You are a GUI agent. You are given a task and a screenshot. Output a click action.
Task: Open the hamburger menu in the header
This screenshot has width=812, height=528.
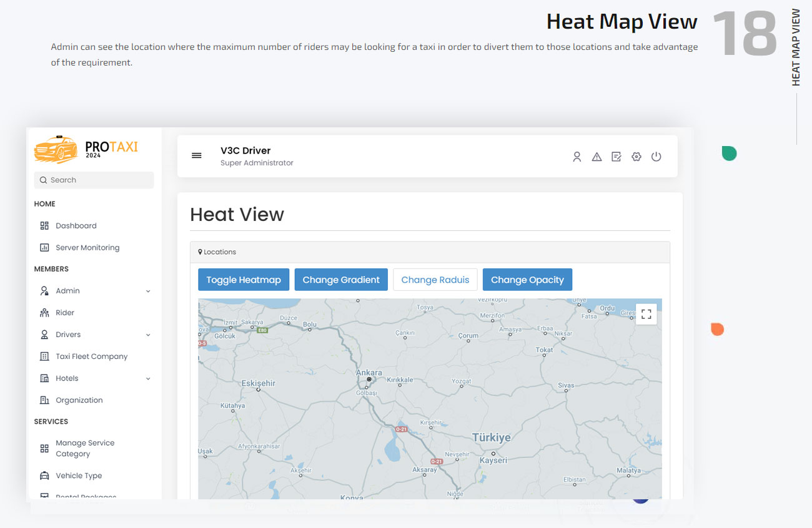[197, 155]
